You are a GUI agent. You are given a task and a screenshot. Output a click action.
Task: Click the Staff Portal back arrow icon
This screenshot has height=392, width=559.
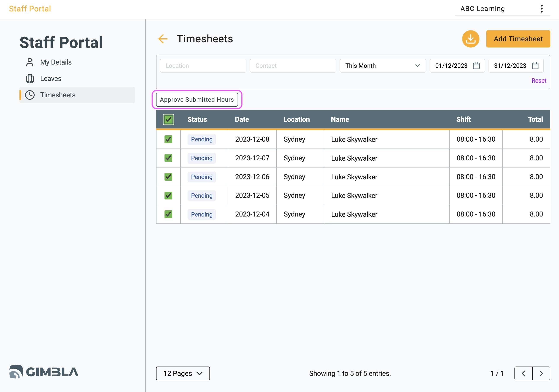coord(164,39)
